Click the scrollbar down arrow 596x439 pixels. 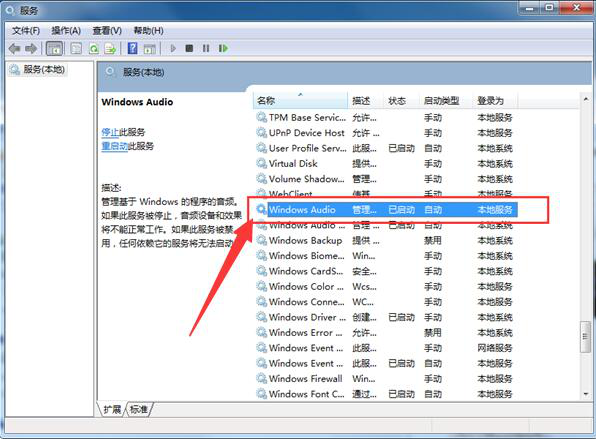[x=586, y=394]
